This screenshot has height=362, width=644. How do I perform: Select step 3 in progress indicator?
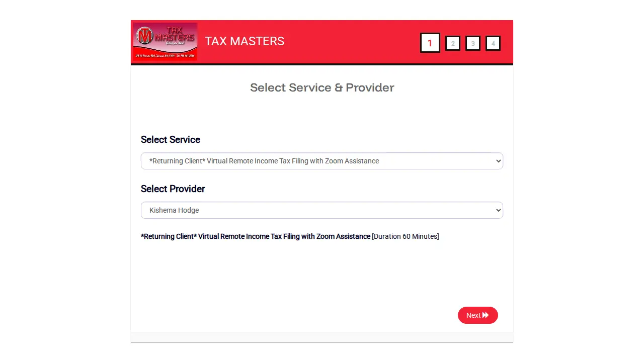(x=473, y=44)
